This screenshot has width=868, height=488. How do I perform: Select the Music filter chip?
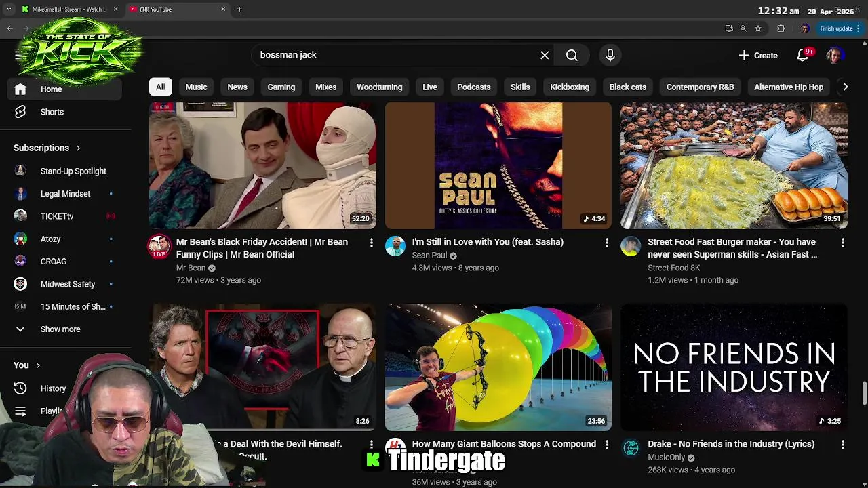pos(196,87)
